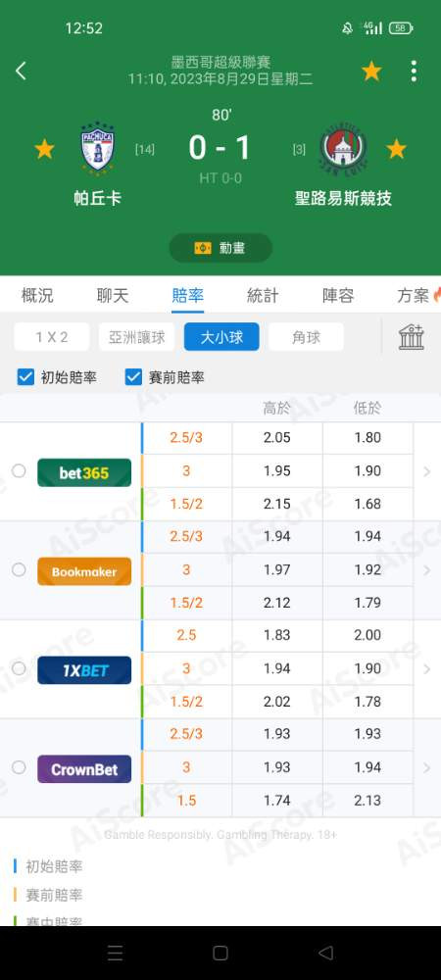
Task: Open the Pachuca team crest
Action: point(98,148)
